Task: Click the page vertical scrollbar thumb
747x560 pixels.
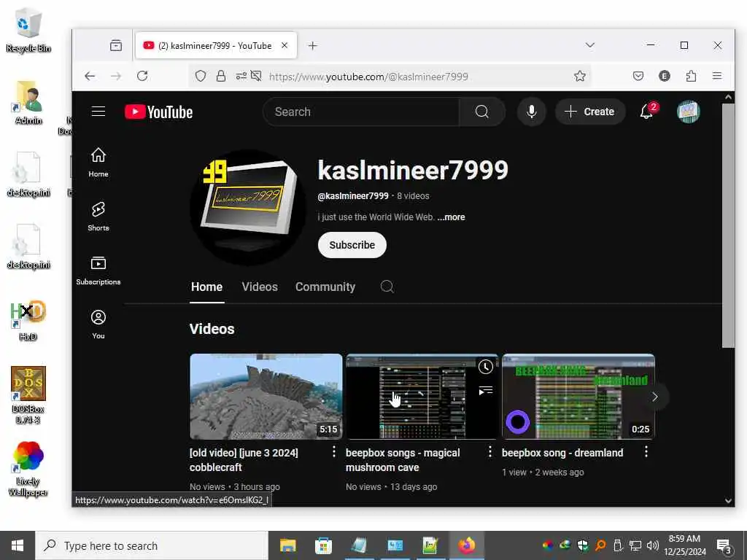Action: (x=728, y=226)
